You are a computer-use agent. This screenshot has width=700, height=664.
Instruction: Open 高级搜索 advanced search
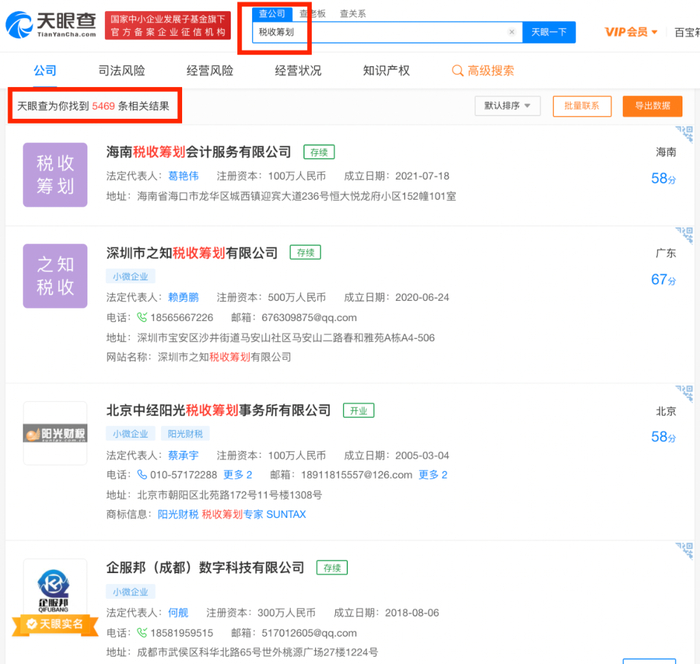[490, 71]
